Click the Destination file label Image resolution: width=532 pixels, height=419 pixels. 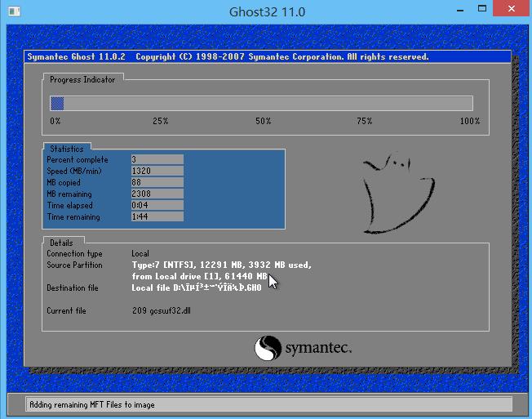click(73, 288)
